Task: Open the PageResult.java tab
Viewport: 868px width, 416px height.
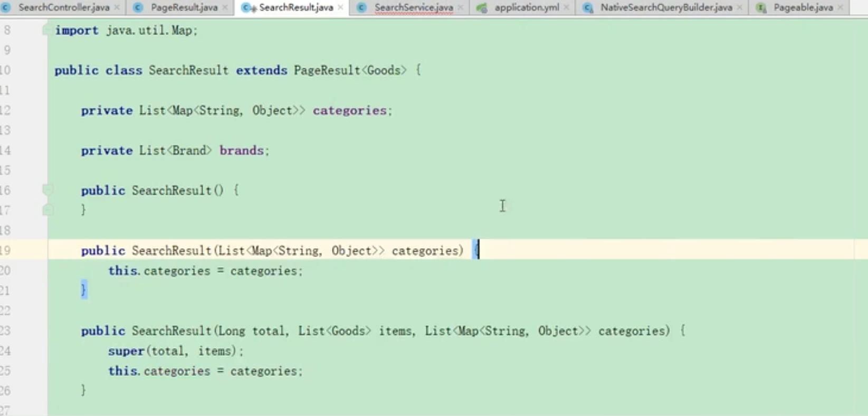Action: [184, 7]
